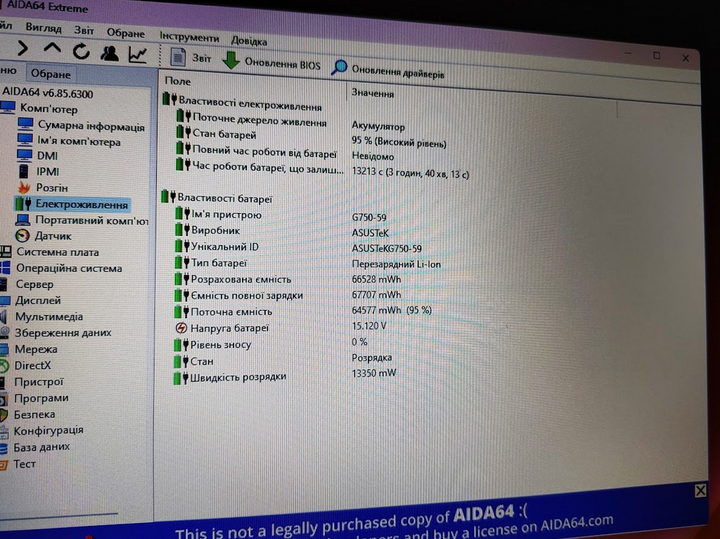Click the Унікальний ID row
720x539 pixels.
pyautogui.click(x=298, y=247)
